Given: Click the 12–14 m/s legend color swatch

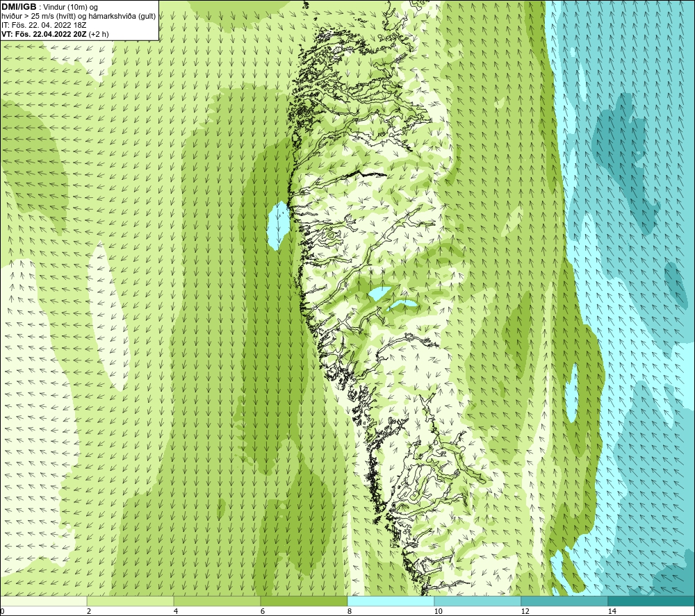Looking at the screenshot, I should pos(564,601).
